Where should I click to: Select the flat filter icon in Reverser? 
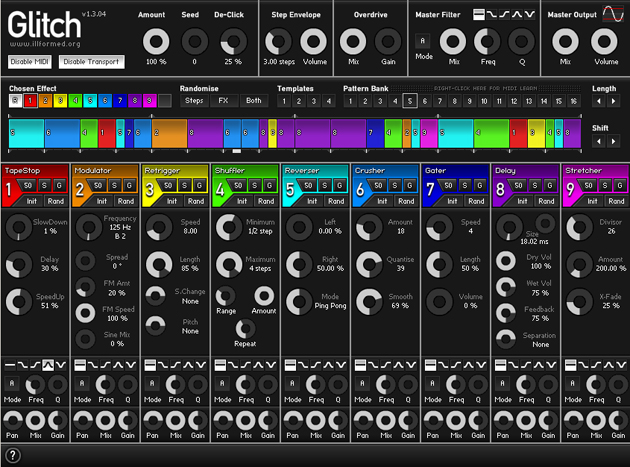coord(290,365)
